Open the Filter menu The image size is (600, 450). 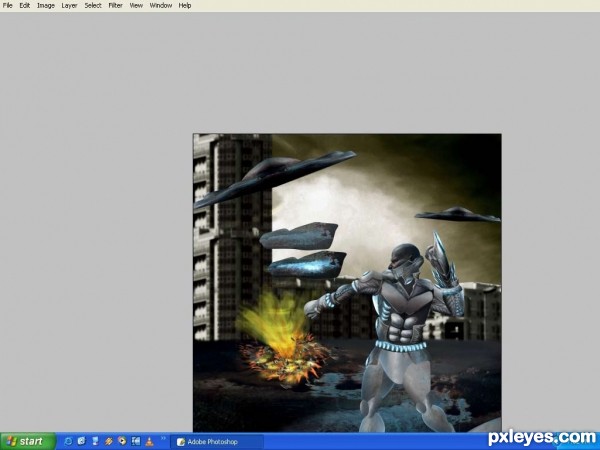click(115, 6)
